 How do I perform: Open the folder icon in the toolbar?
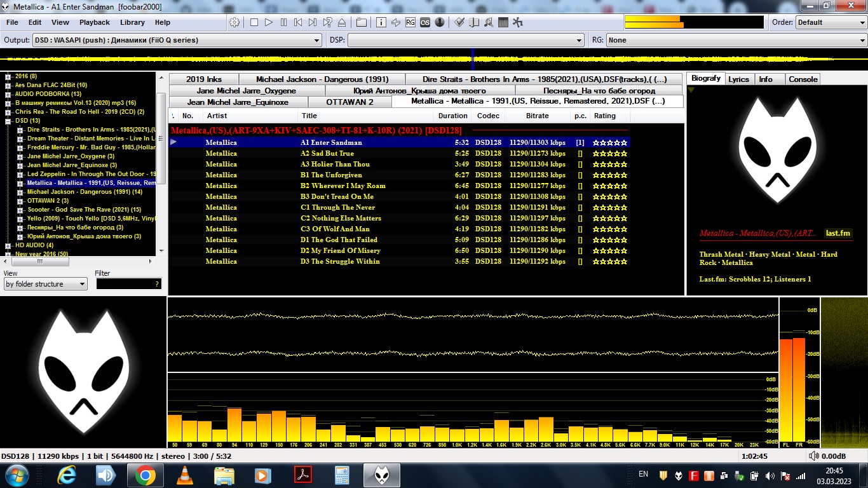coord(361,22)
